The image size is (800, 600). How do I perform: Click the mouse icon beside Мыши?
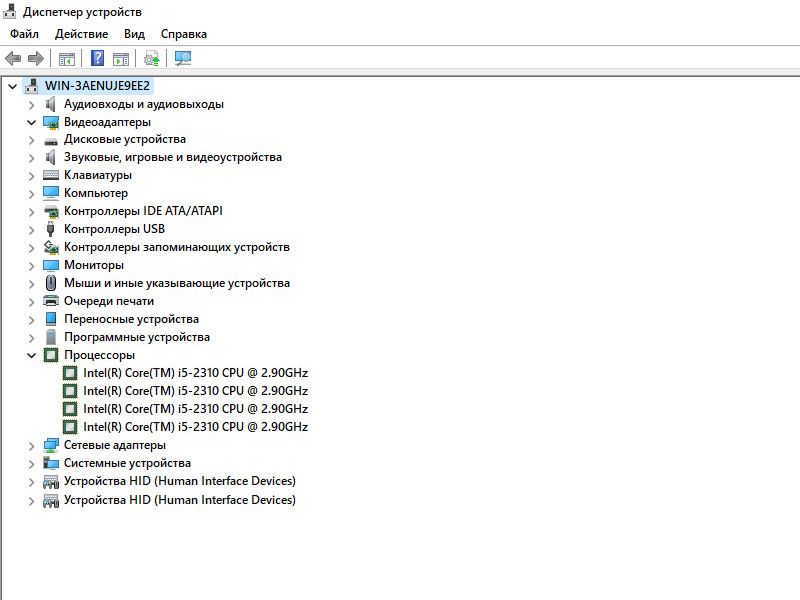tap(51, 283)
